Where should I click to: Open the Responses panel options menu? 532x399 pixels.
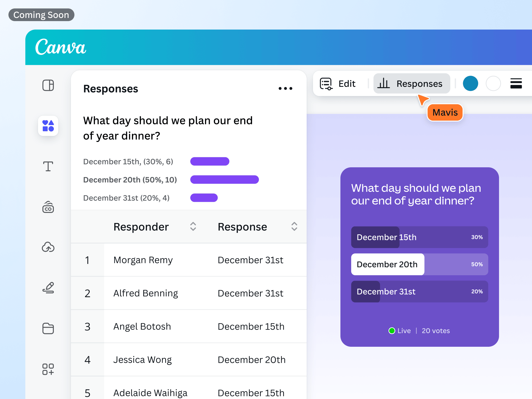(x=285, y=88)
